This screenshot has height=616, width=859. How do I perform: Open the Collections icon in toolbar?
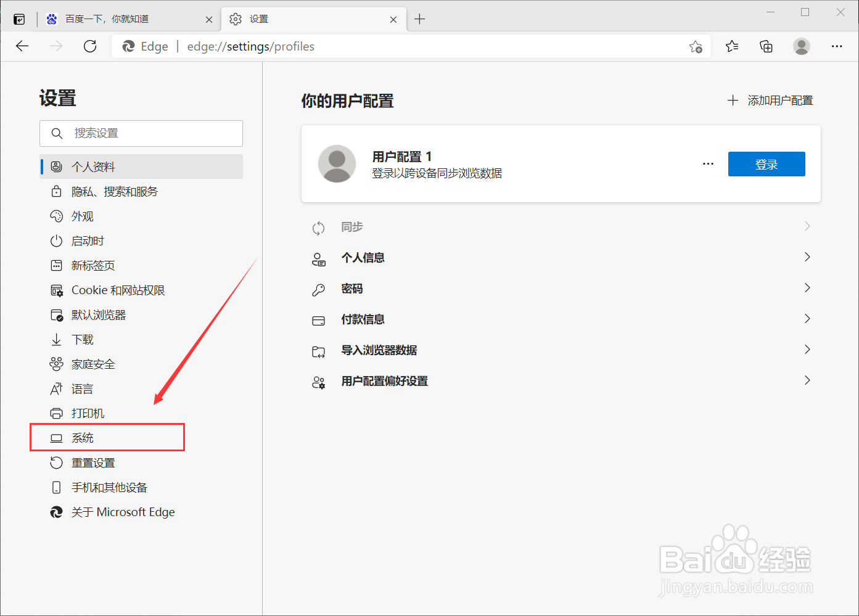point(766,46)
